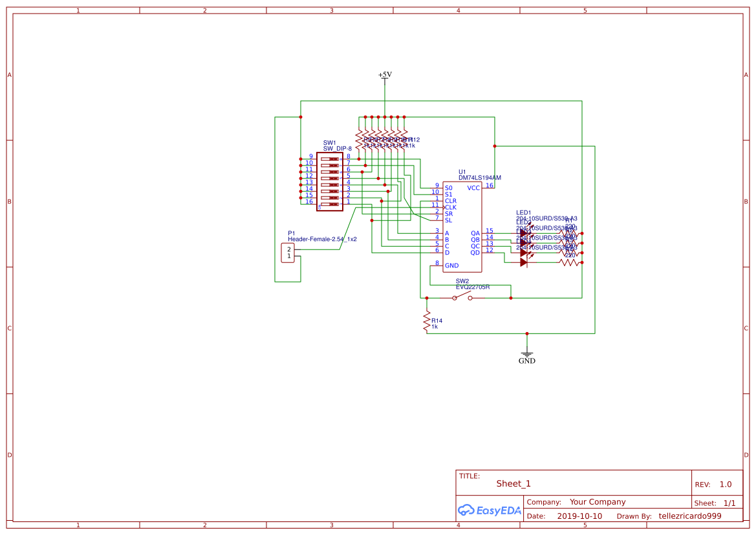Select the date 2019-10-10 field

coord(579,516)
